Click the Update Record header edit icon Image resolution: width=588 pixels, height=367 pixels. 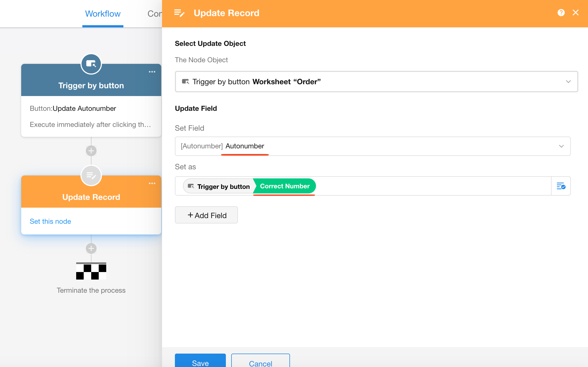pyautogui.click(x=179, y=13)
